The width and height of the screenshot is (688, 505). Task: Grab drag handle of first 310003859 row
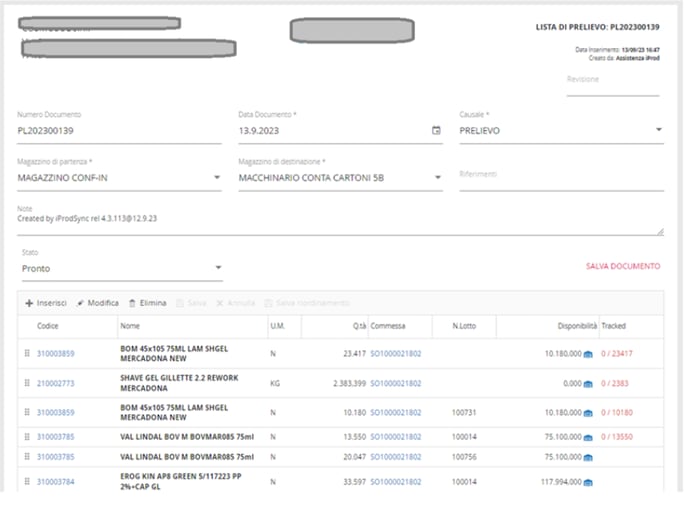(27, 353)
